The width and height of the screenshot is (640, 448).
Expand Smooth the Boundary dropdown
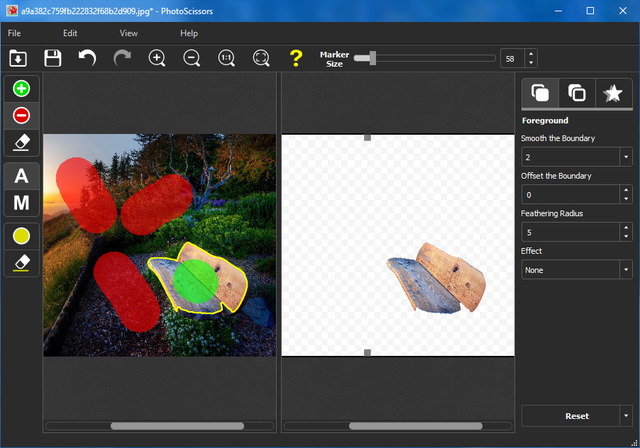point(626,158)
